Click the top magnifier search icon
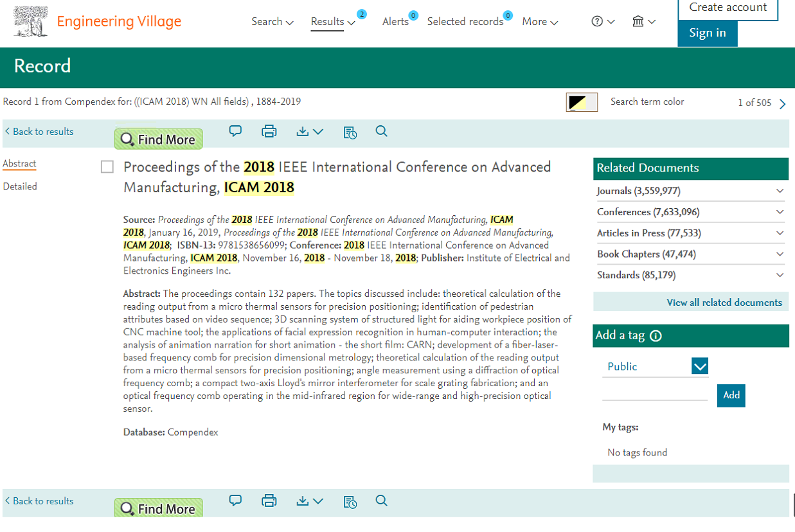Image resolution: width=795 pixels, height=532 pixels. (x=381, y=131)
